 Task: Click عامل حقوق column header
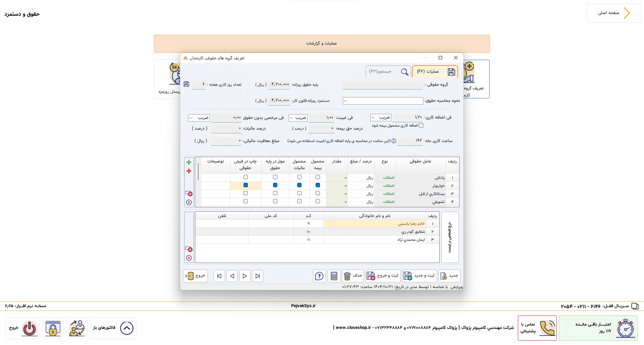[x=420, y=165]
